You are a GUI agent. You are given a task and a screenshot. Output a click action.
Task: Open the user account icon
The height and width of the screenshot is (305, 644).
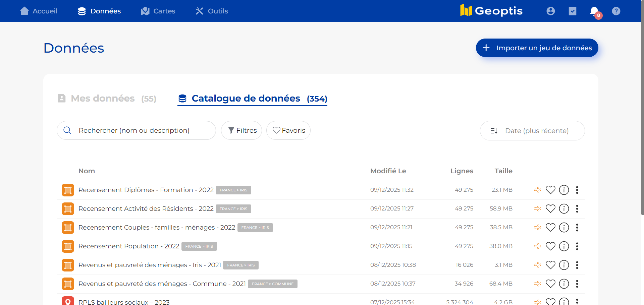pos(550,11)
